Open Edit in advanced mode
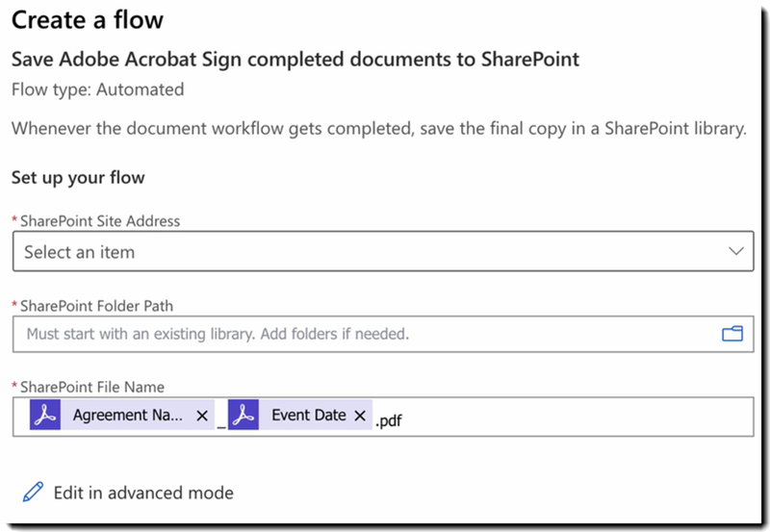 coord(142,493)
